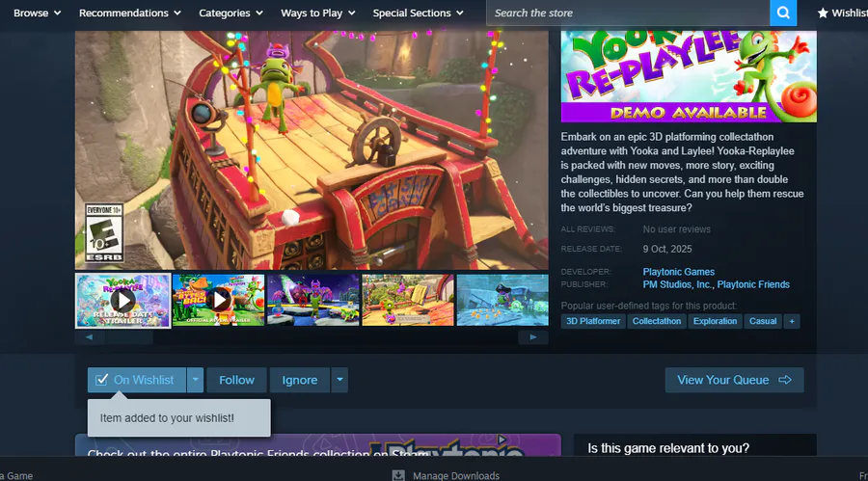868x481 pixels.
Task: Select the 3D Platformer tag
Action: point(593,321)
